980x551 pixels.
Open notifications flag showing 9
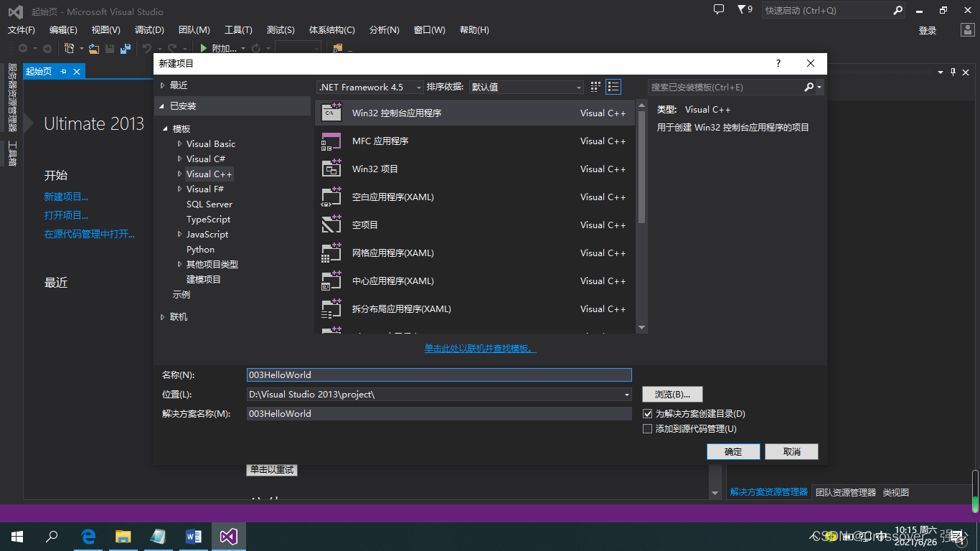pyautogui.click(x=745, y=9)
